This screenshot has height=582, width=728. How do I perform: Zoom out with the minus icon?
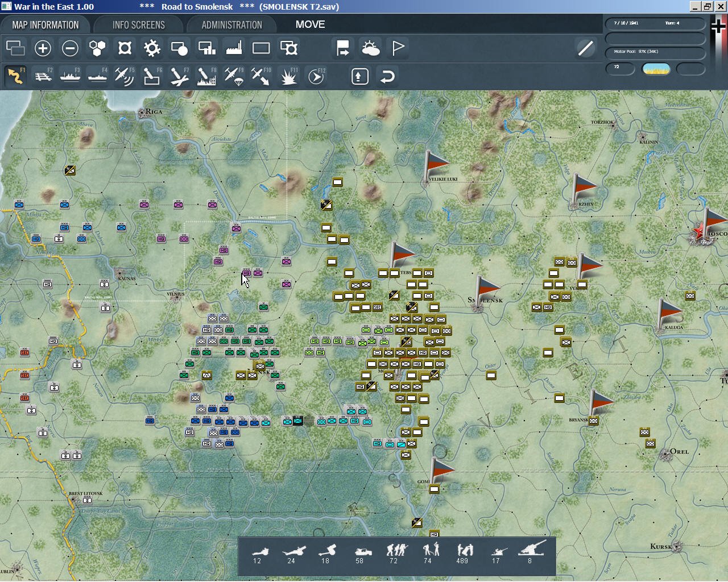pos(70,48)
